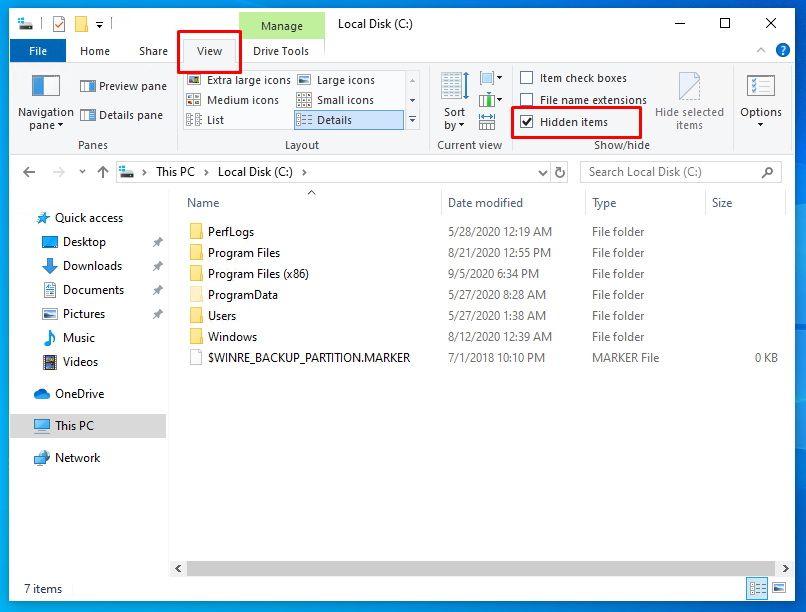Open the Recent locations dropdown
Screen dimensions: 806x612
pyautogui.click(x=82, y=172)
